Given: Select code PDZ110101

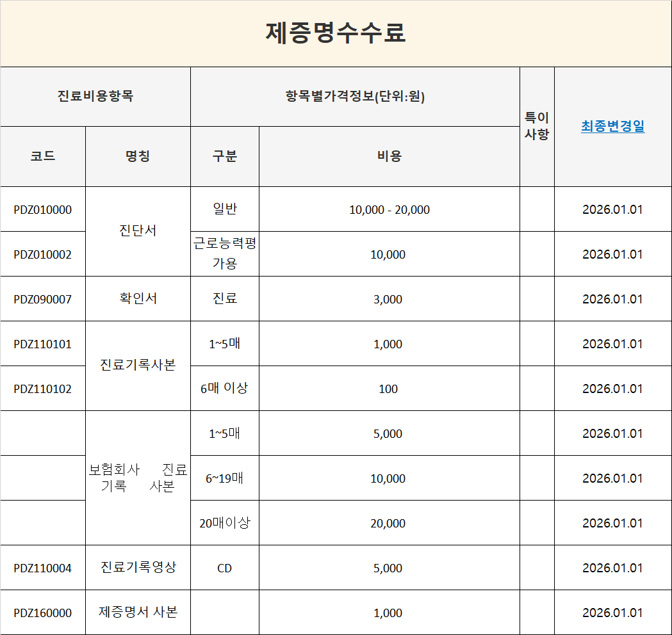Looking at the screenshot, I should tap(43, 344).
